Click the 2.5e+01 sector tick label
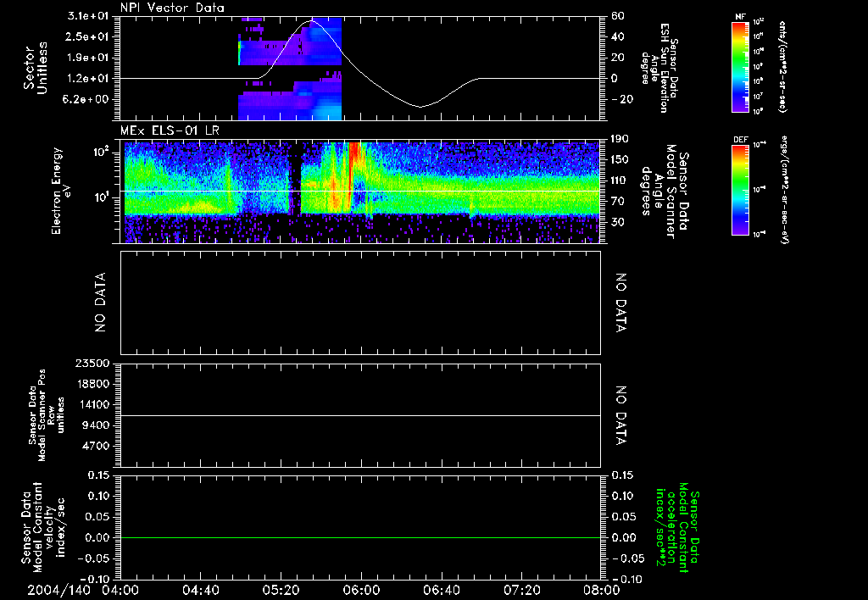Image resolution: width=868 pixels, height=600 pixels. coord(88,36)
